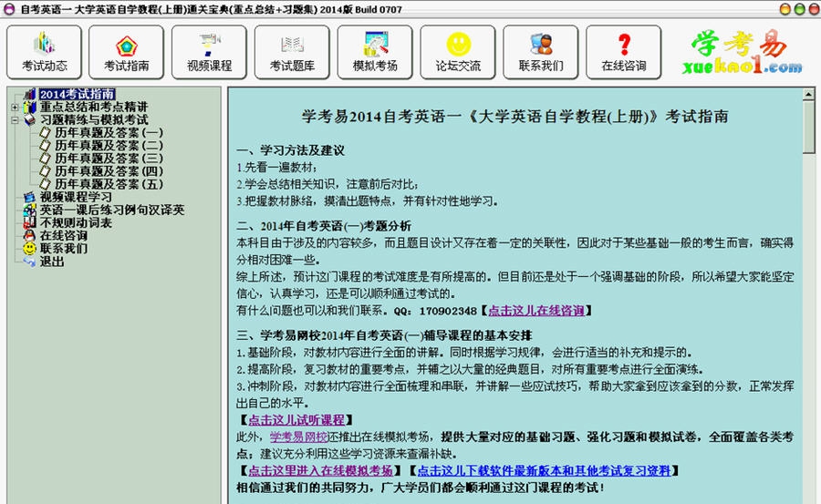Open the 在线咨询 question mark button

[x=624, y=52]
